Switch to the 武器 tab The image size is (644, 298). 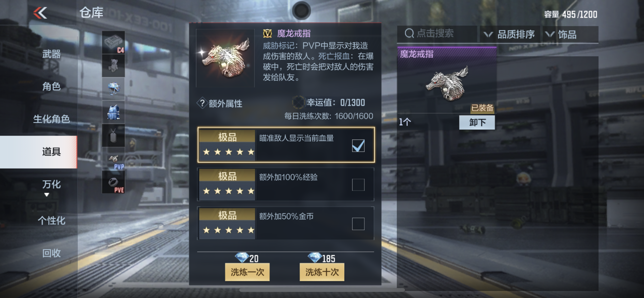pyautogui.click(x=51, y=54)
